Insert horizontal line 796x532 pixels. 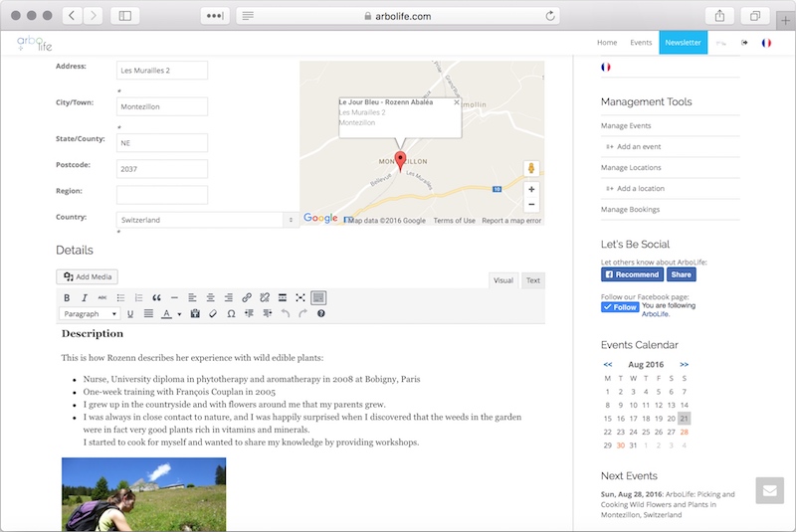tap(174, 297)
